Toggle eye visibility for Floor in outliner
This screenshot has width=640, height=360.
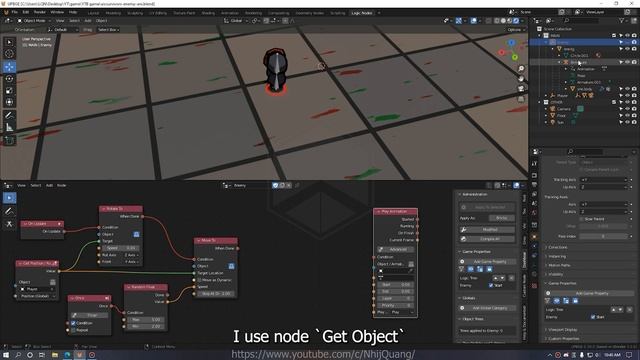(x=627, y=116)
